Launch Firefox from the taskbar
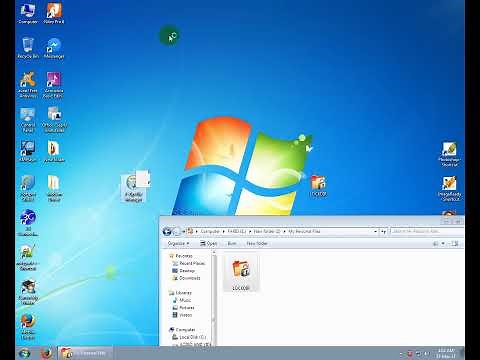This screenshot has width=480, height=360. 46,353
